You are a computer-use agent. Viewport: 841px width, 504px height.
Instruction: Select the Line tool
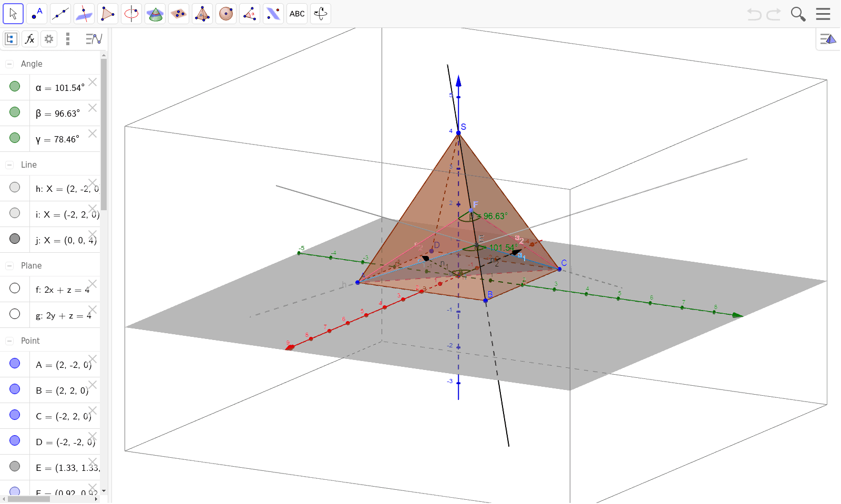click(x=60, y=14)
